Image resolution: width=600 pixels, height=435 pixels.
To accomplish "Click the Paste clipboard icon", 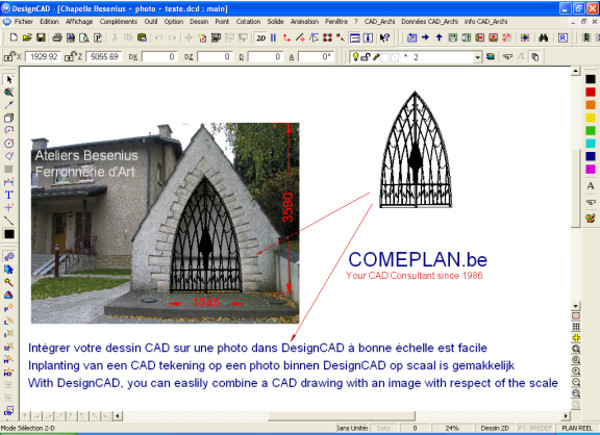I will [x=142, y=37].
